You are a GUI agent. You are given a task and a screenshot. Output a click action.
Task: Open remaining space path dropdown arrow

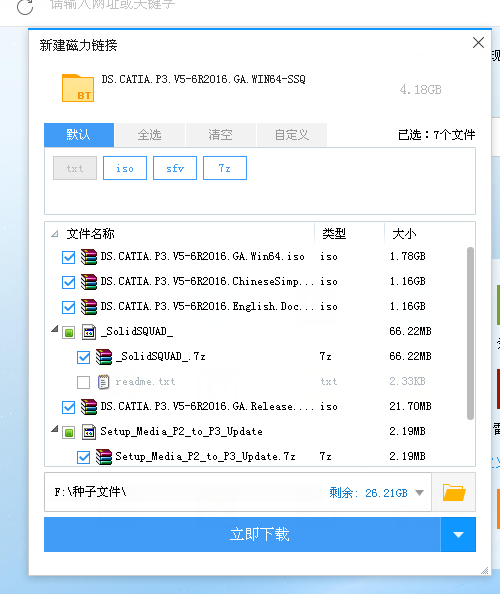[419, 493]
